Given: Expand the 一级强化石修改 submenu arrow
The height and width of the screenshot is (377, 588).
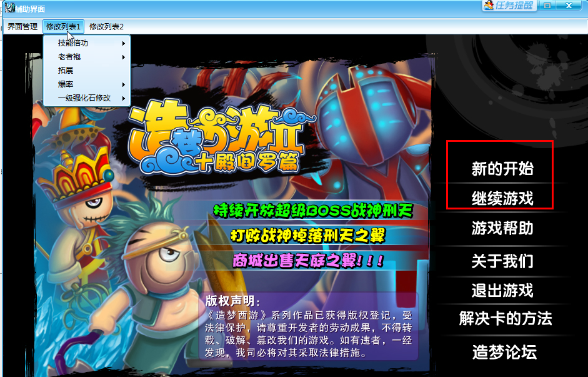Looking at the screenshot, I should click(123, 98).
